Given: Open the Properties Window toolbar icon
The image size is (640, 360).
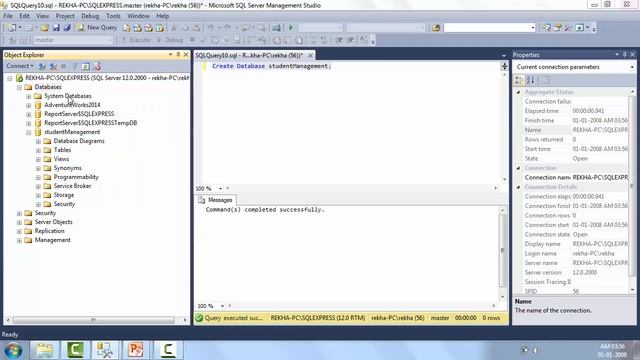Looking at the screenshot, I should tap(558, 28).
